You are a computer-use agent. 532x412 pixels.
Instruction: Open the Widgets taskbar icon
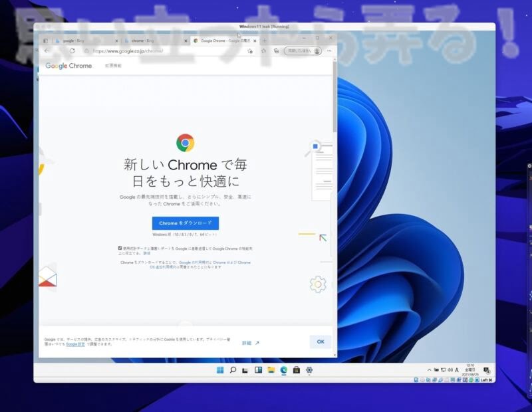coord(259,370)
